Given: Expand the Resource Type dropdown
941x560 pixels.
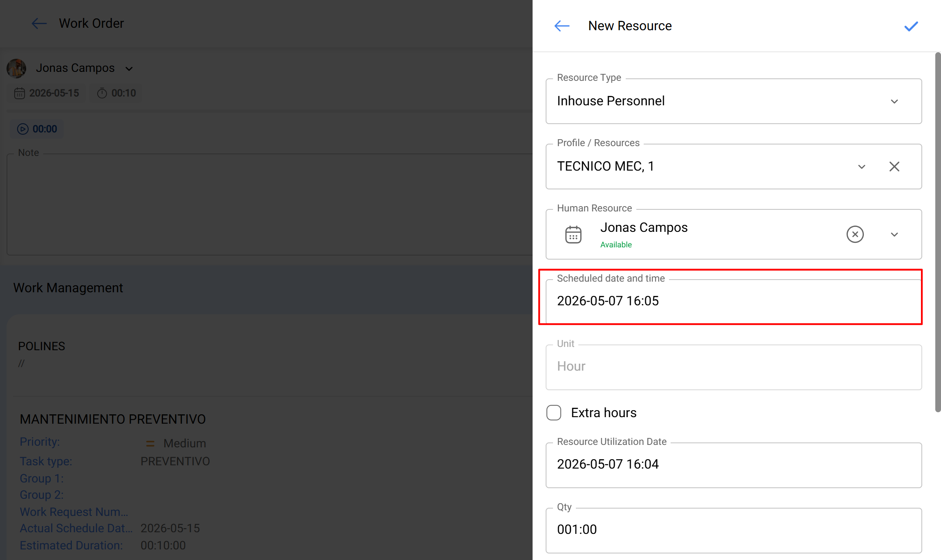Looking at the screenshot, I should point(894,101).
